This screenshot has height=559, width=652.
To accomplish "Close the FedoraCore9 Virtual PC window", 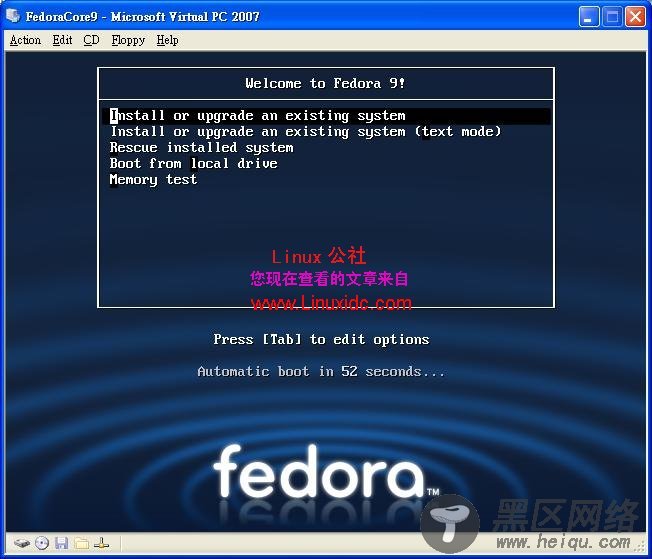I will (x=635, y=17).
